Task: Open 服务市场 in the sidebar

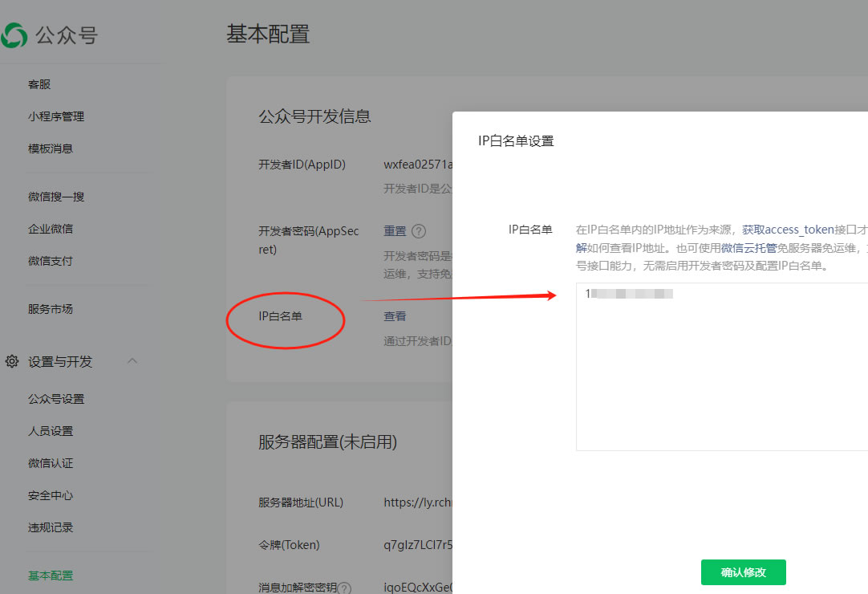Action: [51, 309]
